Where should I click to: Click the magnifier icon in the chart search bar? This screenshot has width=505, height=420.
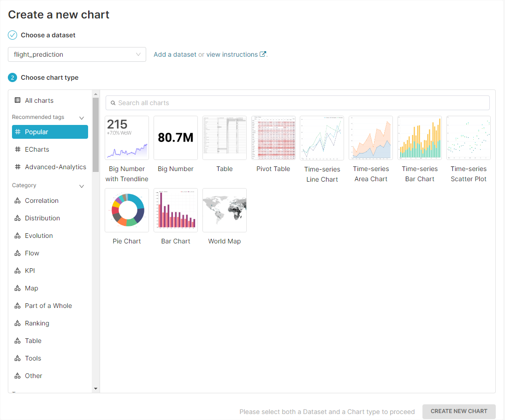113,102
